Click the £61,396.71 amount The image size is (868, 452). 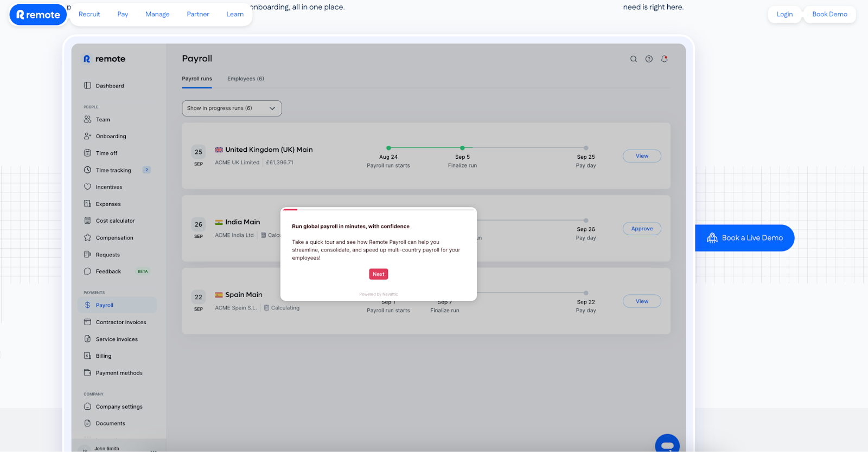click(x=279, y=163)
